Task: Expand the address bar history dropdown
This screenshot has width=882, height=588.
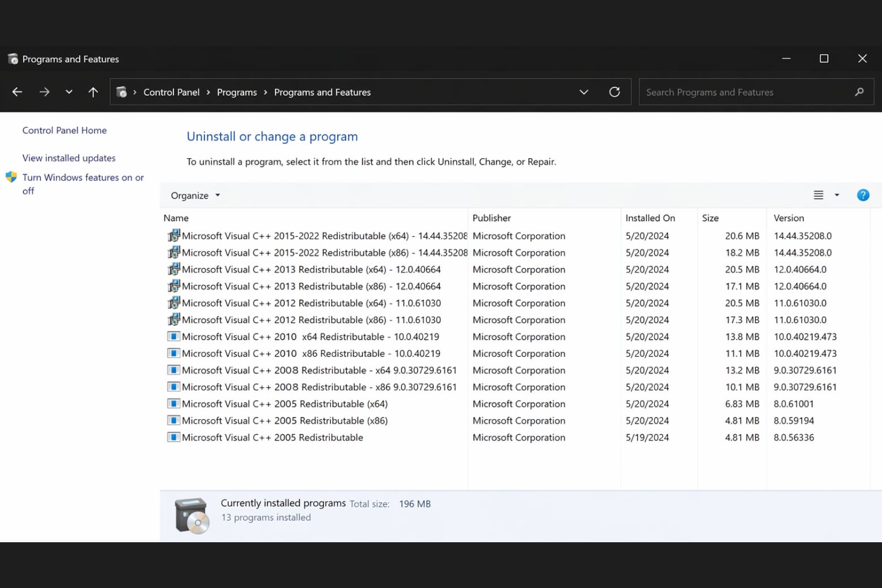Action: click(x=584, y=92)
